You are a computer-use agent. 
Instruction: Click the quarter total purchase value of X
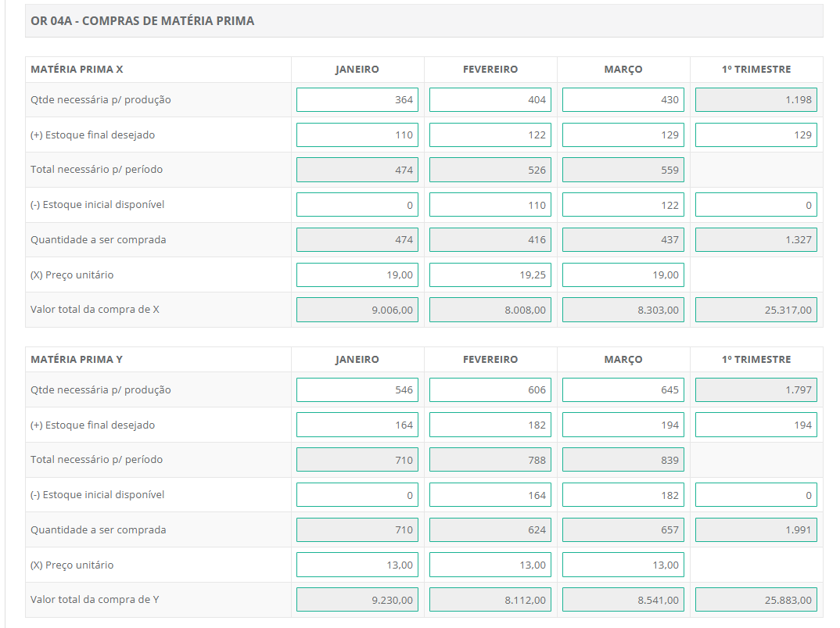(756, 310)
